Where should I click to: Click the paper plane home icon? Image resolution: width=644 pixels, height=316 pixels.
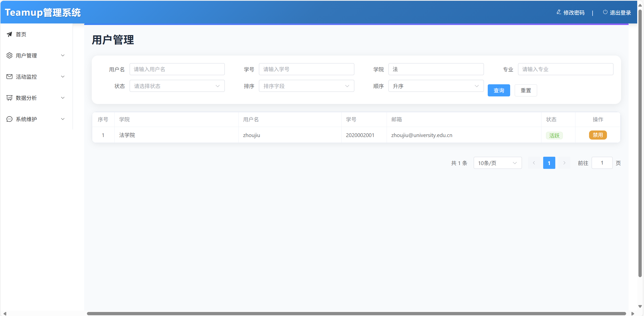[x=9, y=34]
